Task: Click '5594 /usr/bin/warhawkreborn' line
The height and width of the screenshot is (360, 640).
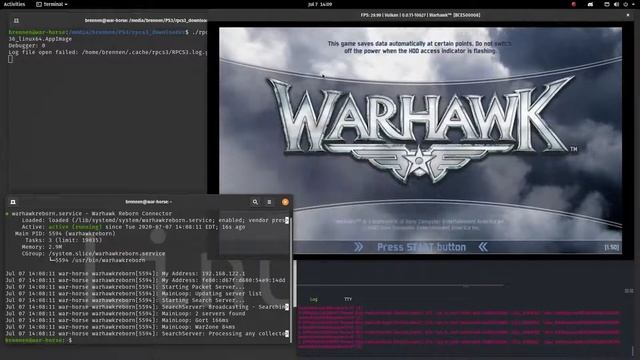Action: coord(97,260)
